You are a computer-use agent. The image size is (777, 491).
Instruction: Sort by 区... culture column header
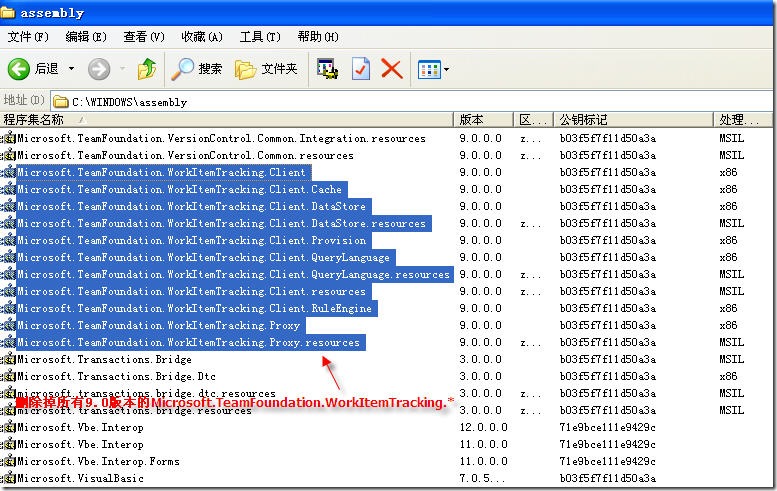[533, 119]
